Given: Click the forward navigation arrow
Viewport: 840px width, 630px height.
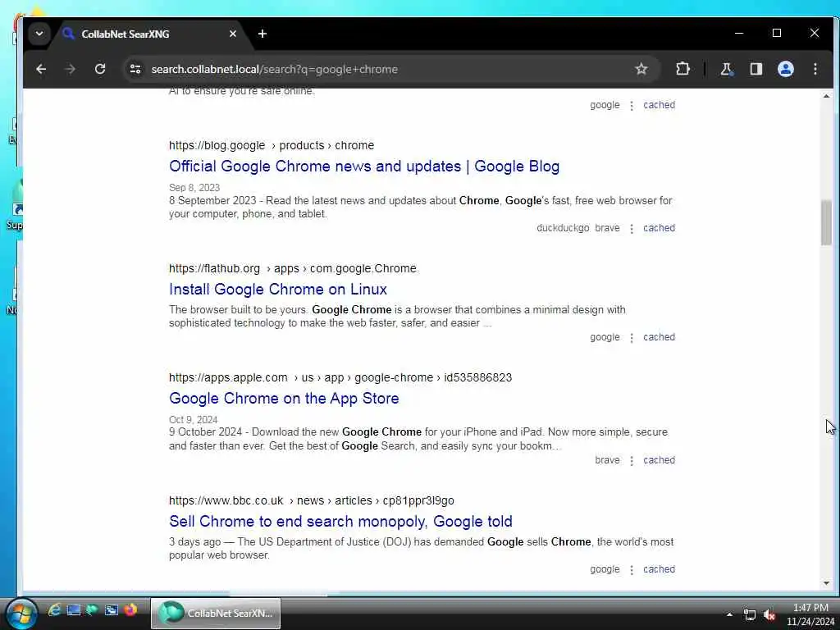Looking at the screenshot, I should click(x=70, y=69).
